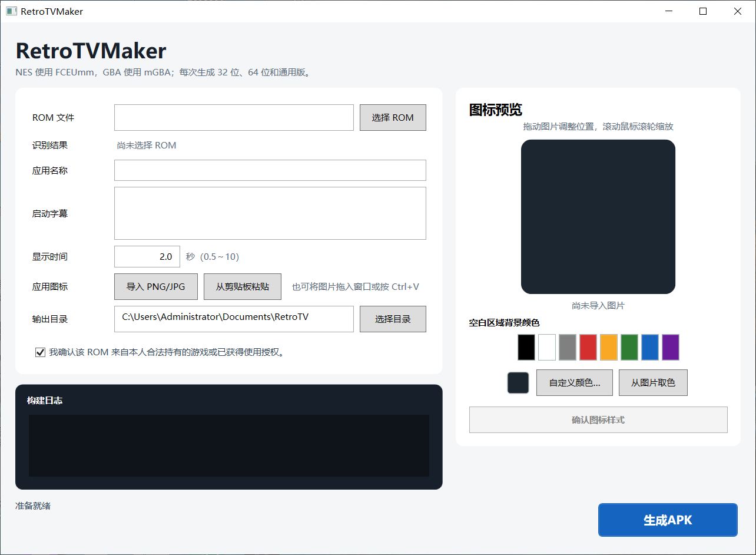
Task: Click the 从剪贴板粘贴 button
Action: pyautogui.click(x=243, y=286)
